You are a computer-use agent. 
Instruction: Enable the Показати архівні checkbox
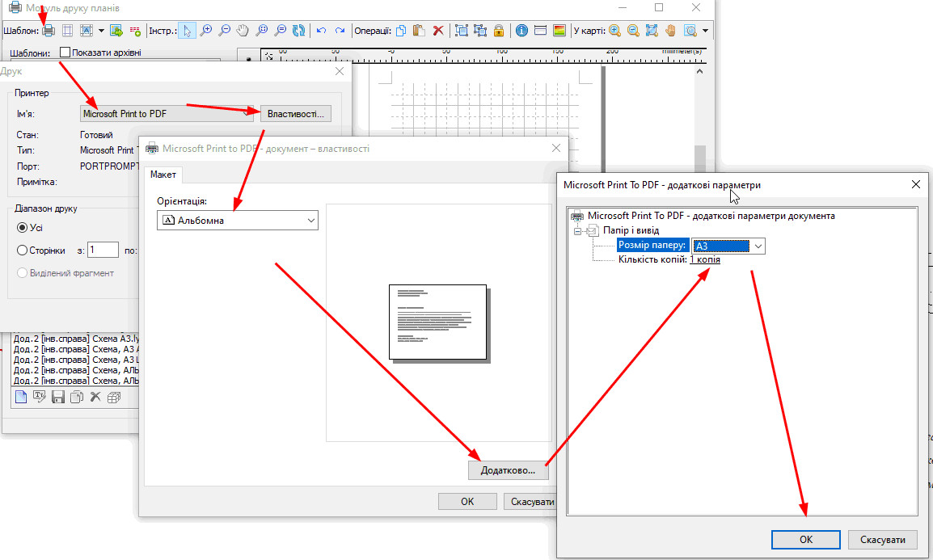pyautogui.click(x=65, y=53)
